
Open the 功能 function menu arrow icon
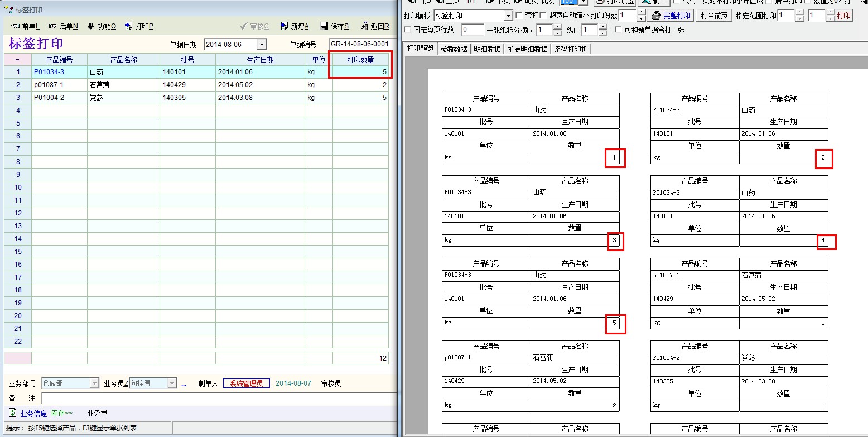coord(91,26)
